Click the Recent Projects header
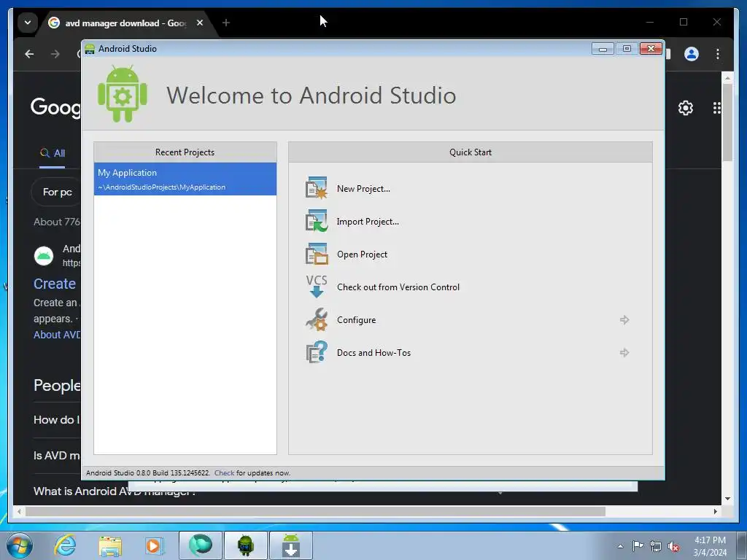Screen dimensions: 747x560 point(185,152)
